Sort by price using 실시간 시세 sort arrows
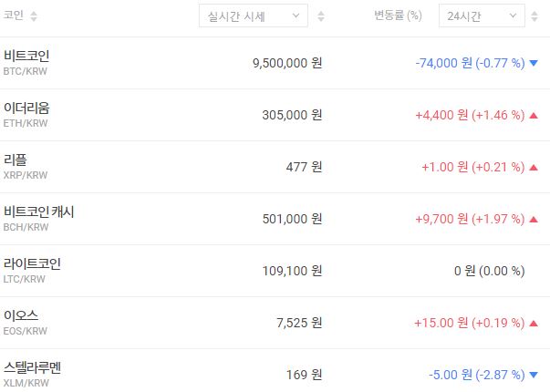 (319, 16)
